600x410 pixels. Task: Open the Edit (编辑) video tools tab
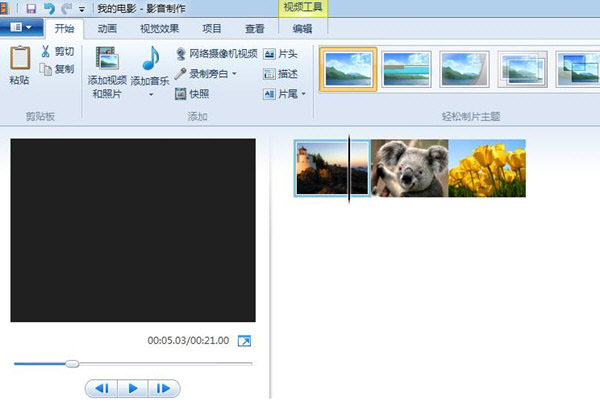pos(302,29)
